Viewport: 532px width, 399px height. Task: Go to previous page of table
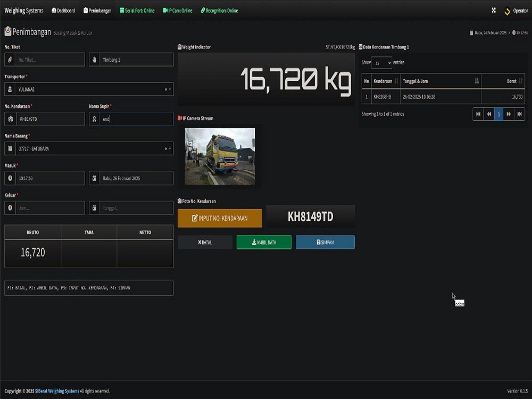pyautogui.click(x=489, y=114)
